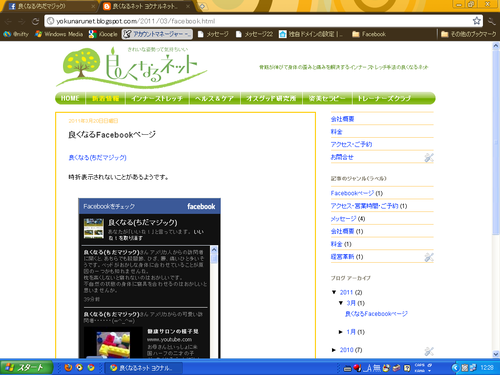This screenshot has height=375, width=500.
Task: Open the Facebook bookmarks folder
Action: pos(369,34)
